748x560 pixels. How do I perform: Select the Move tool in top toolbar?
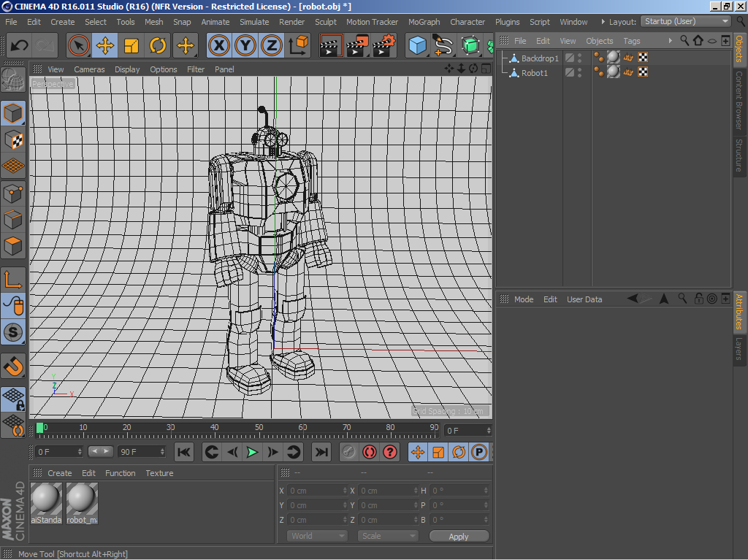[105, 46]
